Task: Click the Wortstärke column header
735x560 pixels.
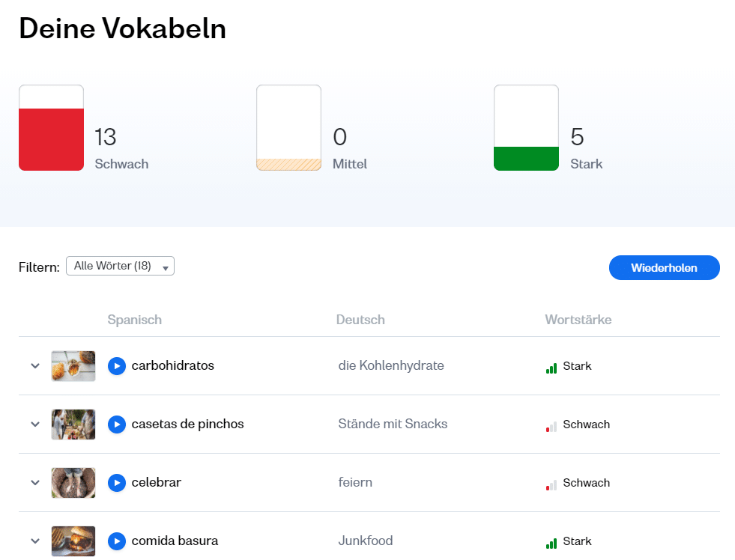Action: pos(578,320)
